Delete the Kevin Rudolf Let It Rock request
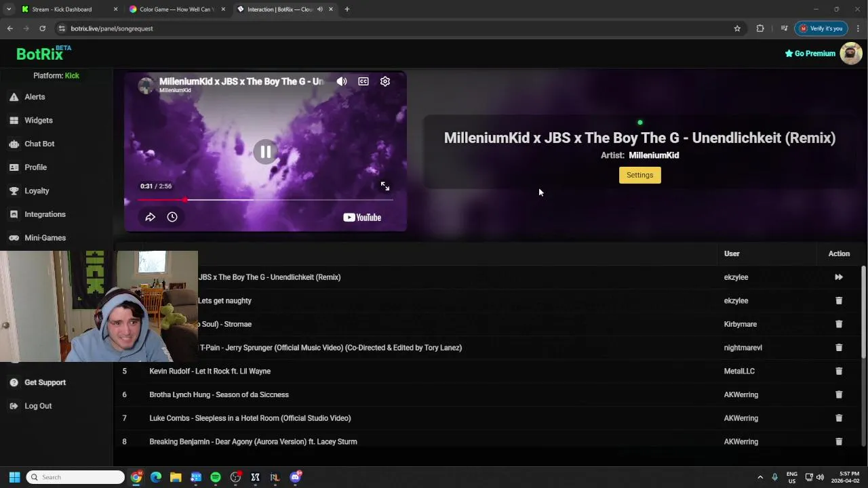The width and height of the screenshot is (868, 488). point(839,371)
